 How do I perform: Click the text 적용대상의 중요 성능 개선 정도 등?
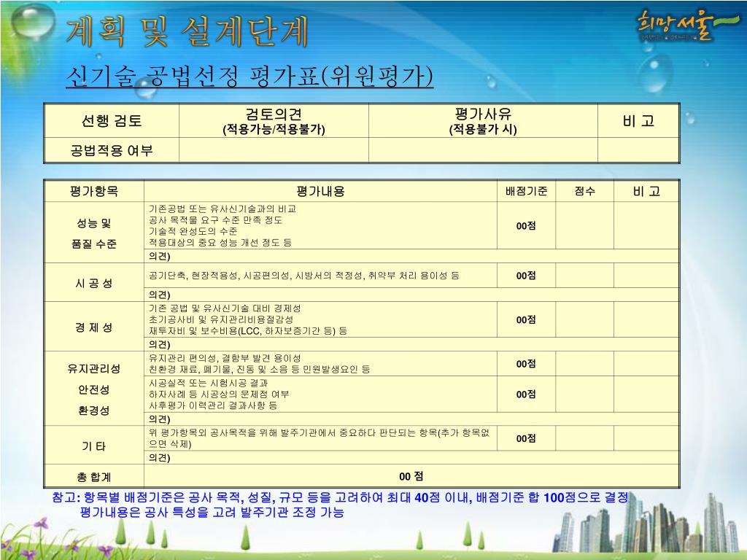click(220, 242)
